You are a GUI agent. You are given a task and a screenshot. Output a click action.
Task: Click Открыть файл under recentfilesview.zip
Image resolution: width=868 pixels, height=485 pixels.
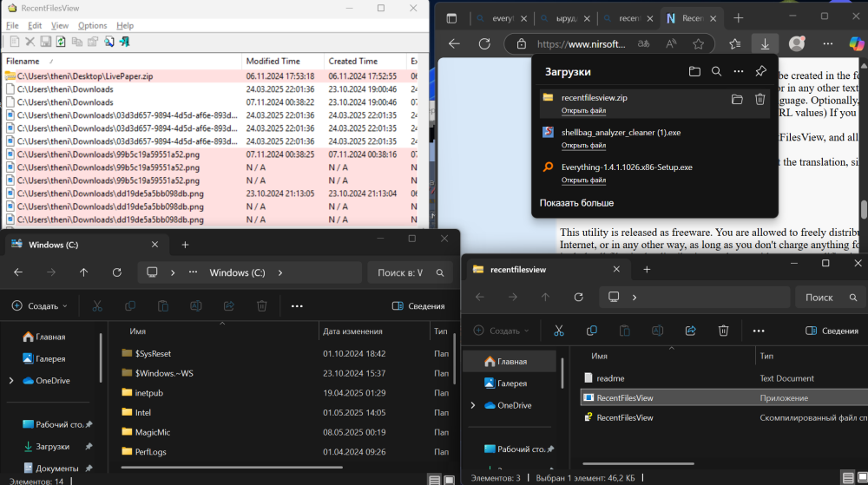(x=583, y=110)
